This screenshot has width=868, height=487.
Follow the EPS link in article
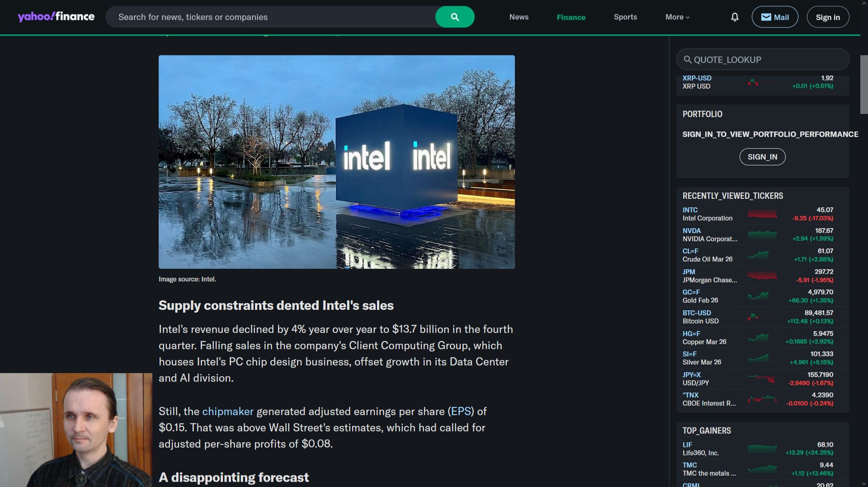coord(461,412)
